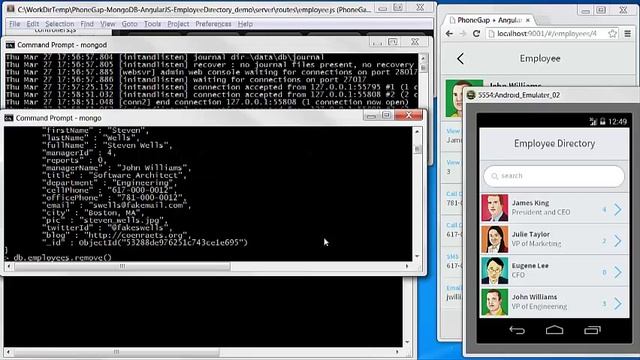Image resolution: width=640 pixels, height=360 pixels.
Task: Click mongo window horizontal scrollbar left arrow
Action: [x=9, y=266]
